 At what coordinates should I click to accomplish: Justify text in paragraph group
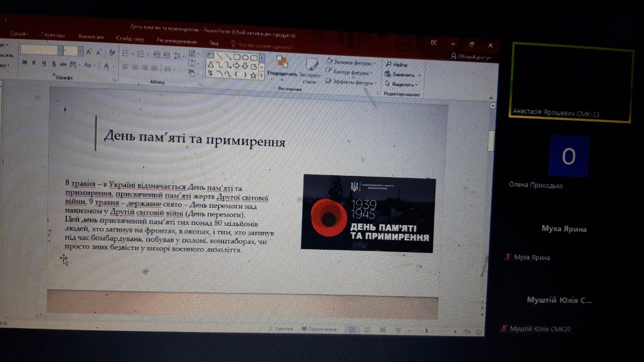point(154,68)
